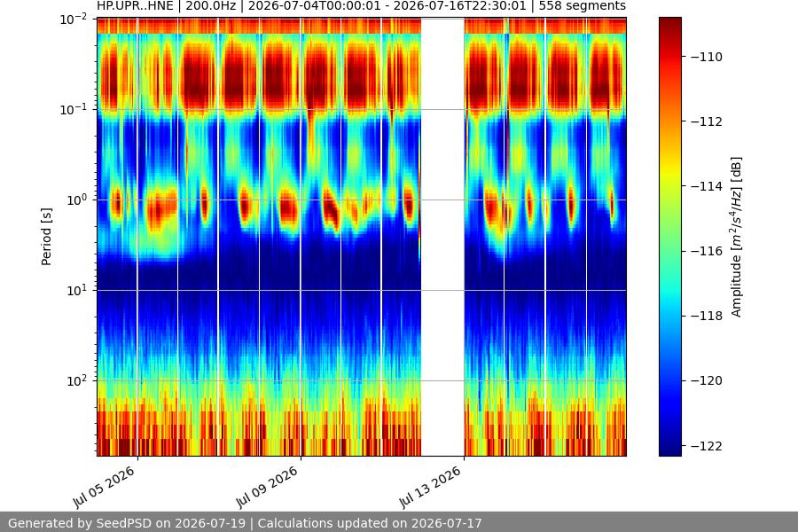Click the plot title starting HP.UPR..HNE
The width and height of the screenshot is (798, 532).
click(362, 6)
